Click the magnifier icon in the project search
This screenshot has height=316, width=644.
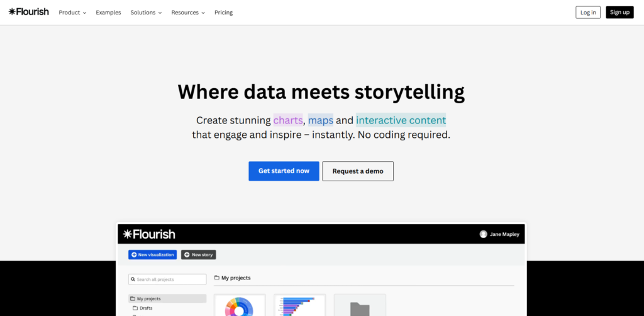point(133,279)
